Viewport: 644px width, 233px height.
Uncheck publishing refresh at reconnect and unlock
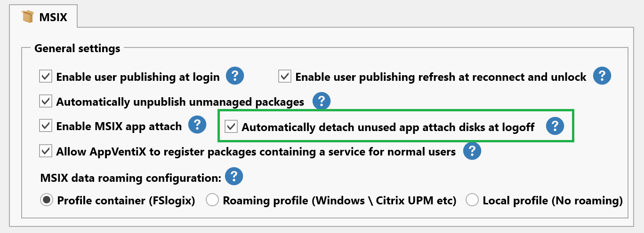[x=285, y=77]
